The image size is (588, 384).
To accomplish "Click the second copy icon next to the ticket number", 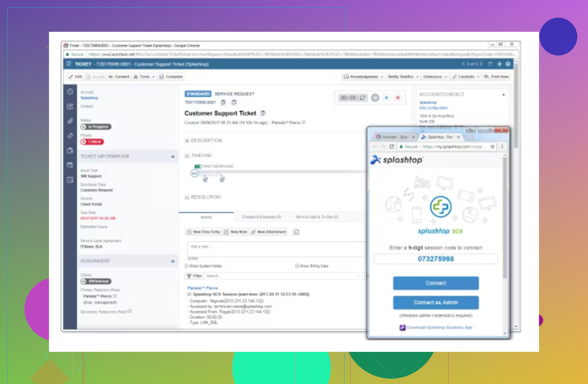I will click(234, 103).
